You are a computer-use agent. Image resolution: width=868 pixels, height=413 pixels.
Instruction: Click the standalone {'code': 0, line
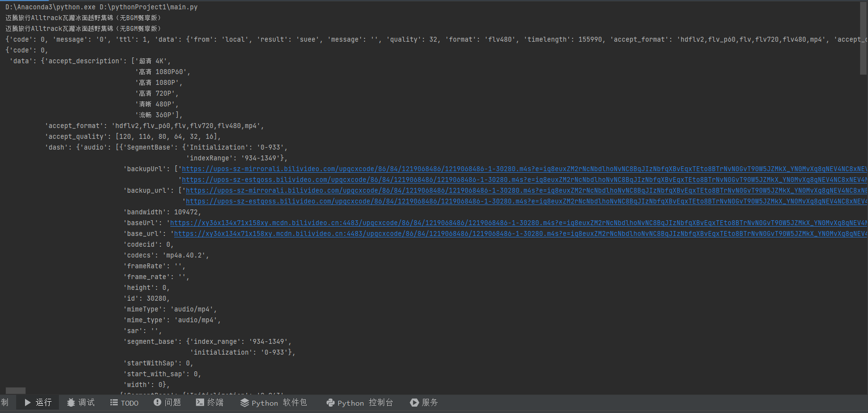click(x=27, y=51)
